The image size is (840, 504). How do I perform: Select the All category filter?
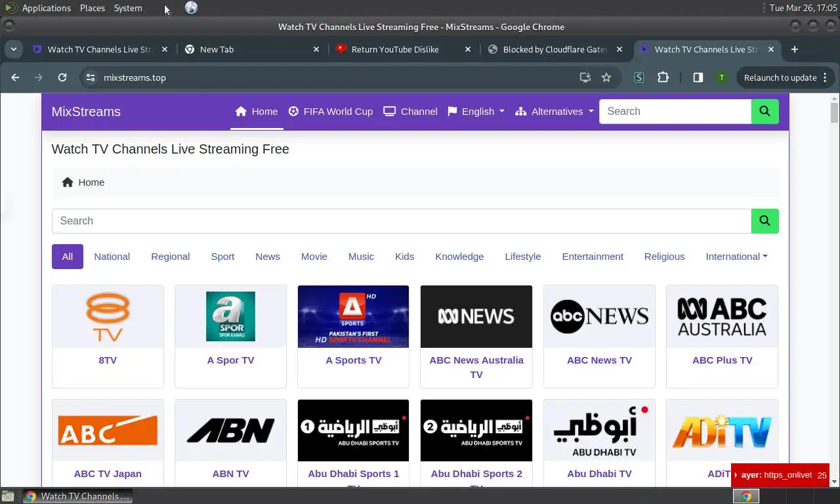pyautogui.click(x=68, y=257)
